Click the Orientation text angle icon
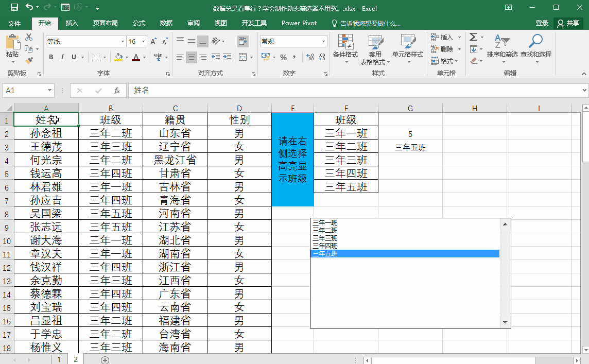Viewport: 589px width, 364px height. pyautogui.click(x=216, y=41)
